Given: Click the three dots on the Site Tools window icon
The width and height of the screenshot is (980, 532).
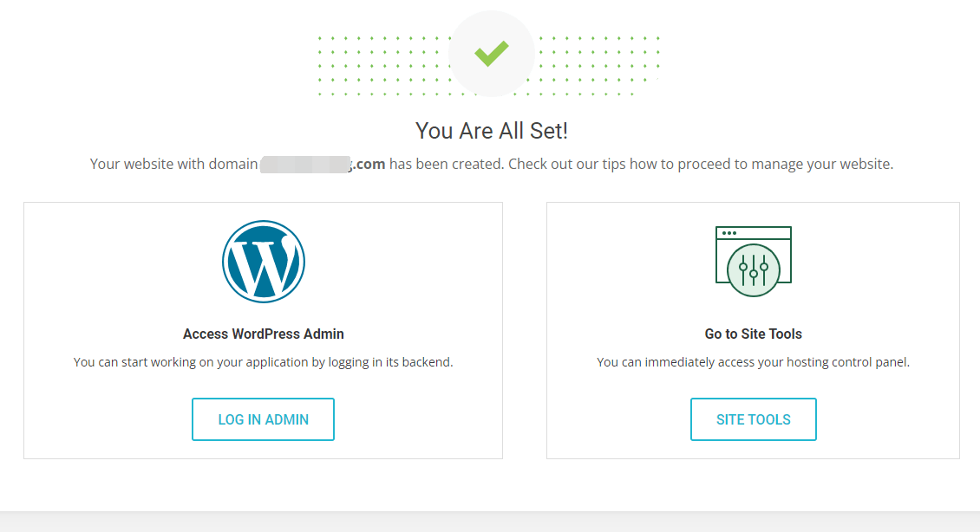Looking at the screenshot, I should pyautogui.click(x=728, y=233).
